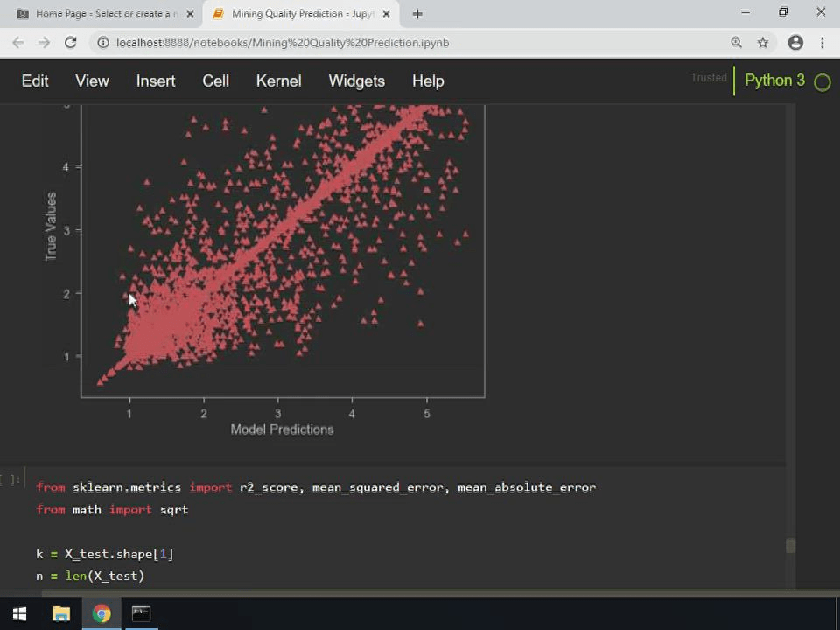Click the Trusted notebook status label
This screenshot has width=840, height=630.
709,78
